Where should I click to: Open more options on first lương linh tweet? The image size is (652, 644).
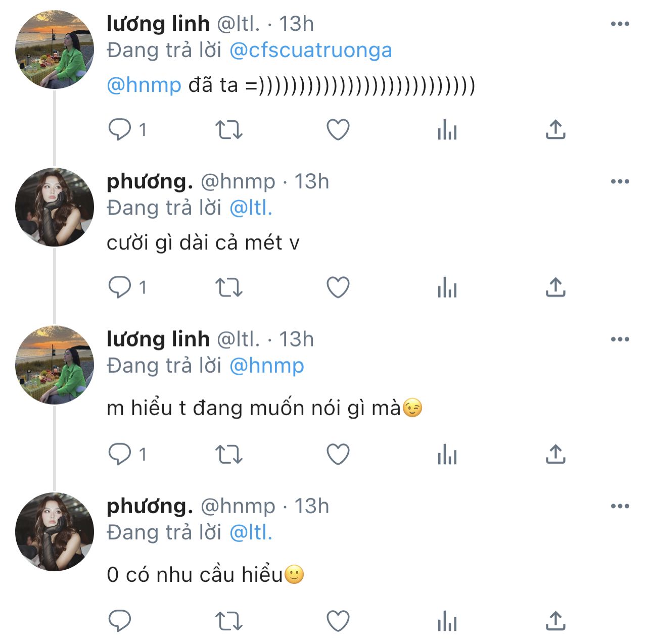click(x=620, y=24)
